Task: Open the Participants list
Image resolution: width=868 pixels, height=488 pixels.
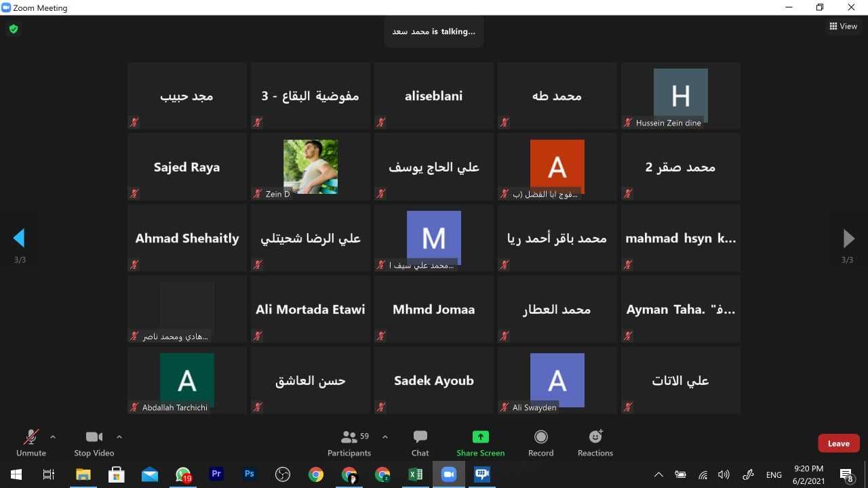Action: click(349, 443)
